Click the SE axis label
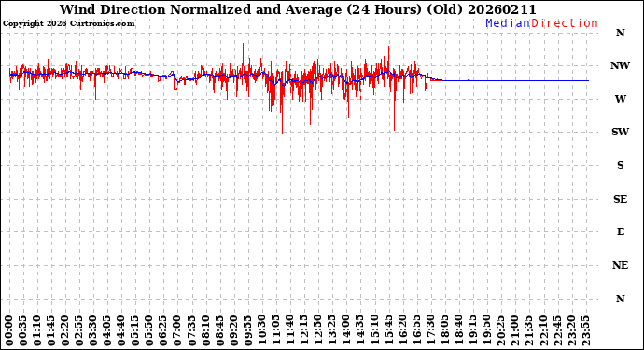644x350 pixels. pos(620,199)
